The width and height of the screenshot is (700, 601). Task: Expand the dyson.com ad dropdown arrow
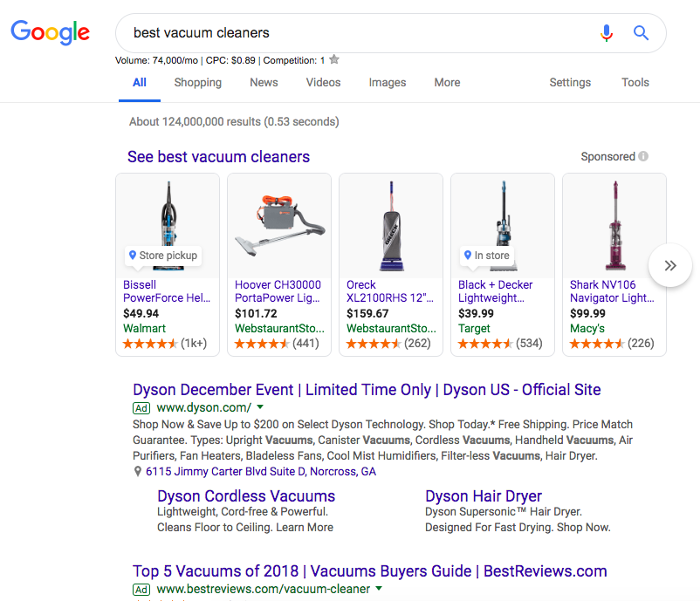260,406
